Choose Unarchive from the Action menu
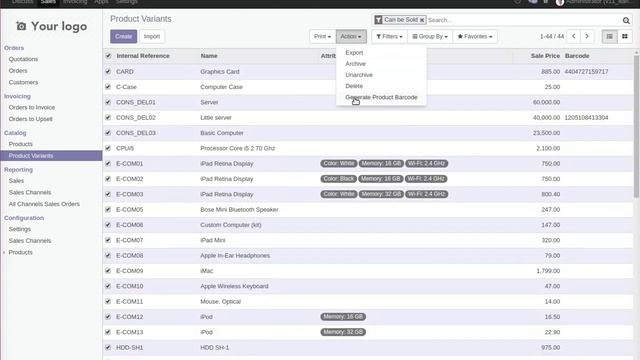640x360 pixels. click(359, 75)
